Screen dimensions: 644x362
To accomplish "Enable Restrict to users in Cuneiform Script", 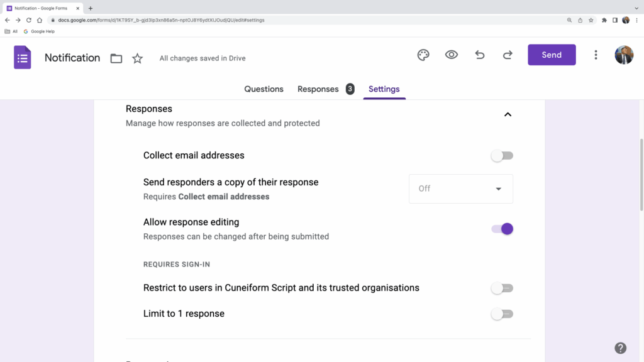I will coord(501,288).
